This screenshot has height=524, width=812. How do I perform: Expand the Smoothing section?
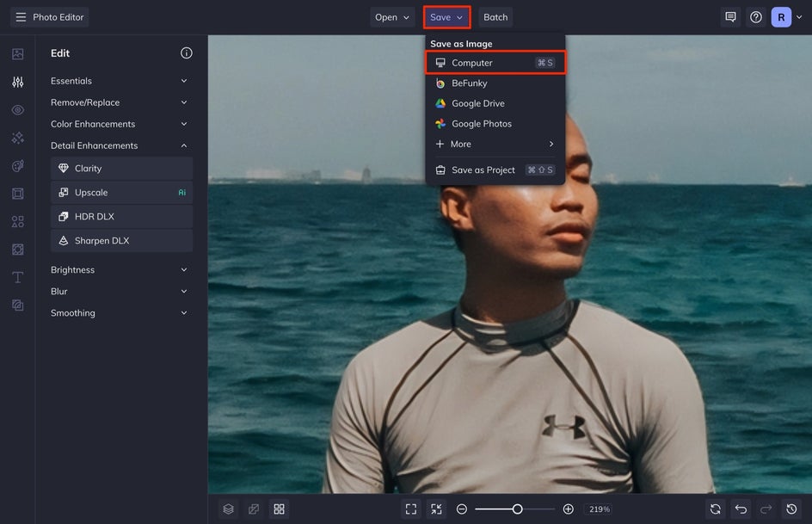click(120, 313)
